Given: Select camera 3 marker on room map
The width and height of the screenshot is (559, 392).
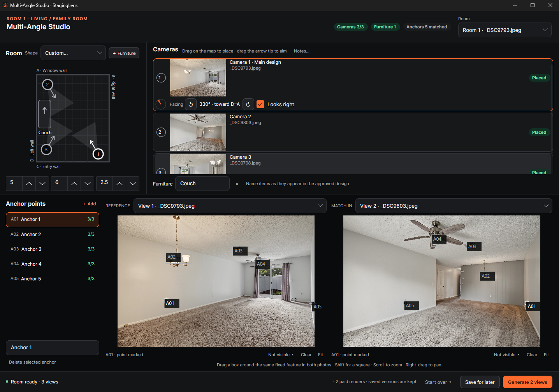Looking at the screenshot, I should 46,149.
